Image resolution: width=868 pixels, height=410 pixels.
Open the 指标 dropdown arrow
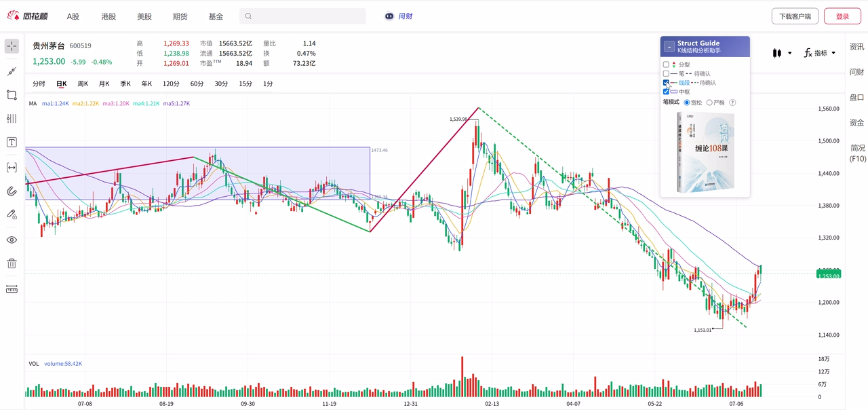[x=833, y=53]
